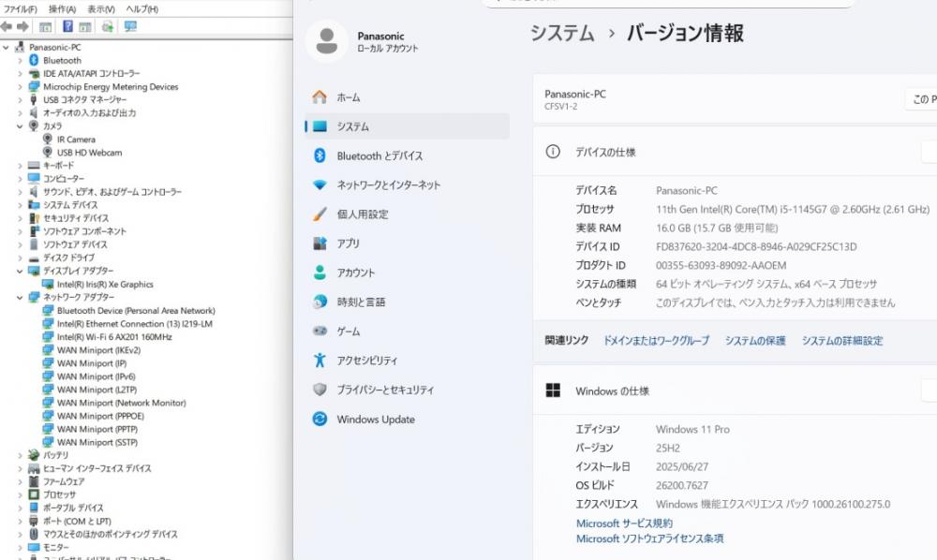Collapse the カメラ category
Image resolution: width=937 pixels, height=560 pixels.
point(20,126)
